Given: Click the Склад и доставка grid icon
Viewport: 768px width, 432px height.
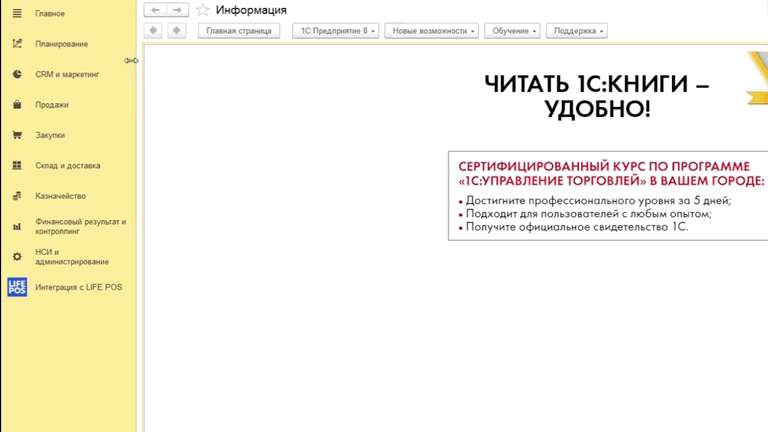Looking at the screenshot, I should click(x=17, y=166).
